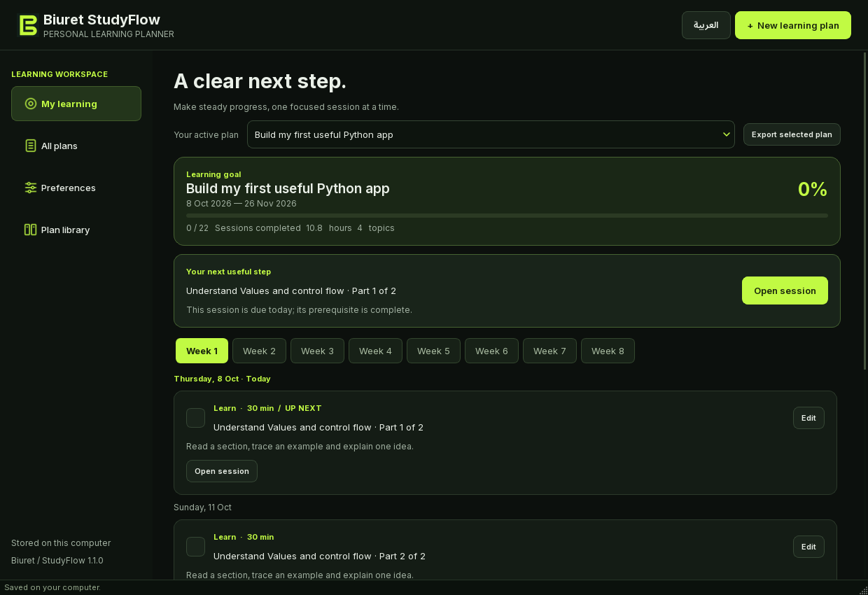Screen dimensions: 868x595
Task: Click the Saved on your computer status message
Action: [x=52, y=587]
